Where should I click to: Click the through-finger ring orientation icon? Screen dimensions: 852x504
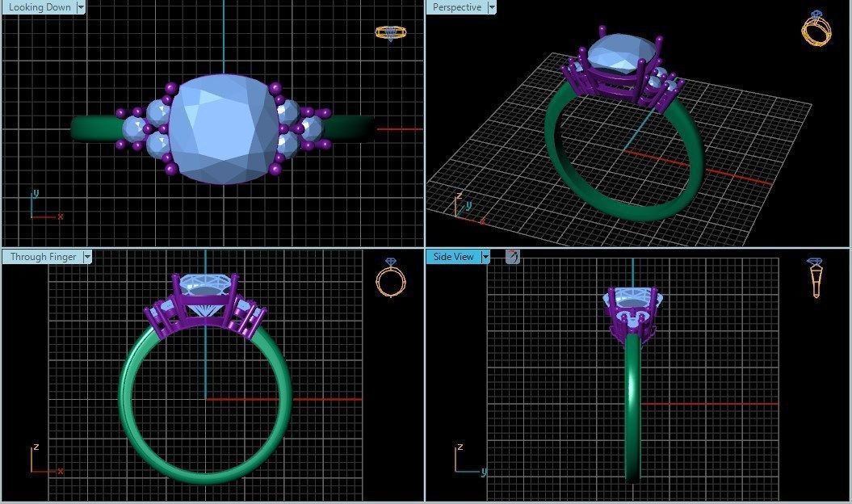coord(391,277)
